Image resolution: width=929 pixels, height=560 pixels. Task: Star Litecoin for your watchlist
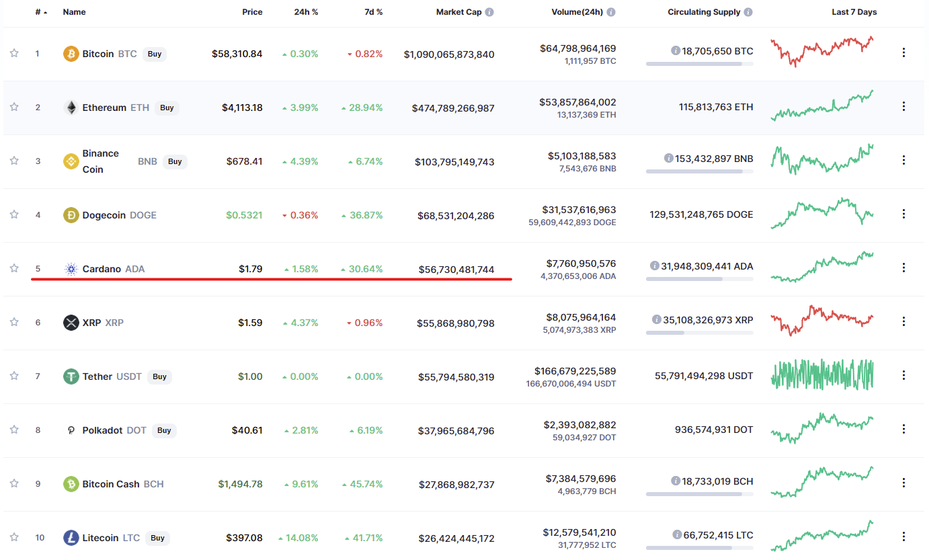pyautogui.click(x=14, y=537)
